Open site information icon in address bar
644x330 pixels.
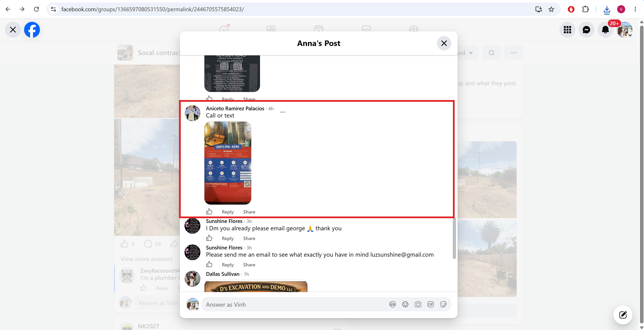click(x=53, y=9)
